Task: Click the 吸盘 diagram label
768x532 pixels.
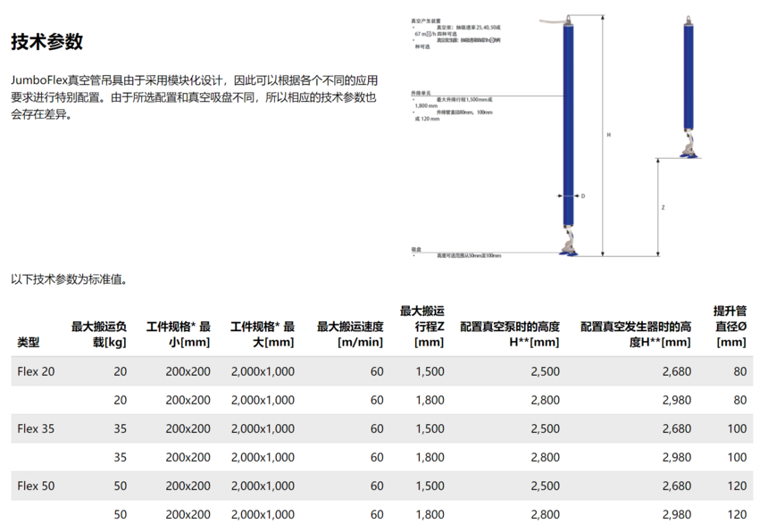Action: (x=416, y=250)
